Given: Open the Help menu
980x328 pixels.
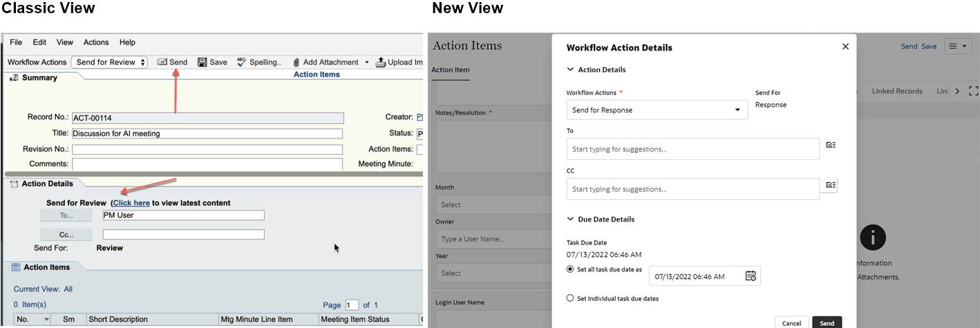Looking at the screenshot, I should [x=127, y=42].
